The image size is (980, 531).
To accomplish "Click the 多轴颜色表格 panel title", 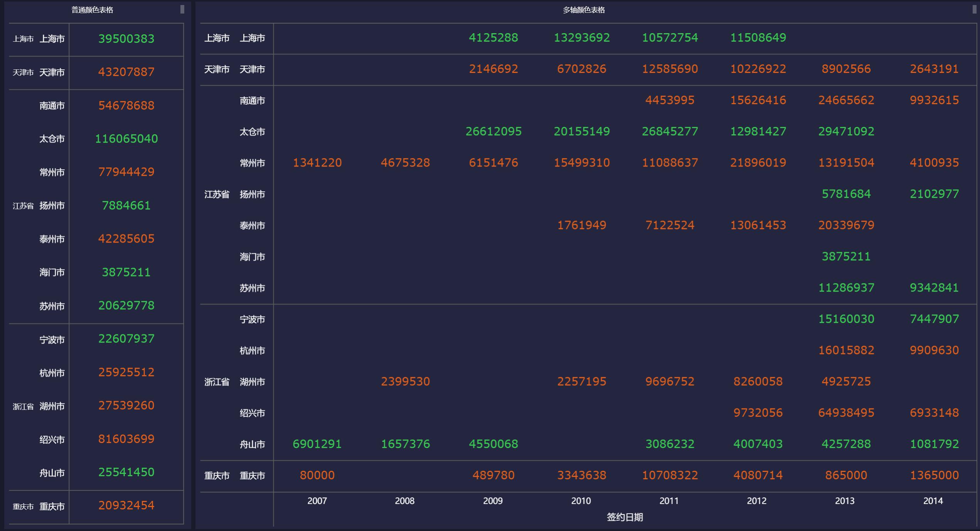I will click(584, 10).
